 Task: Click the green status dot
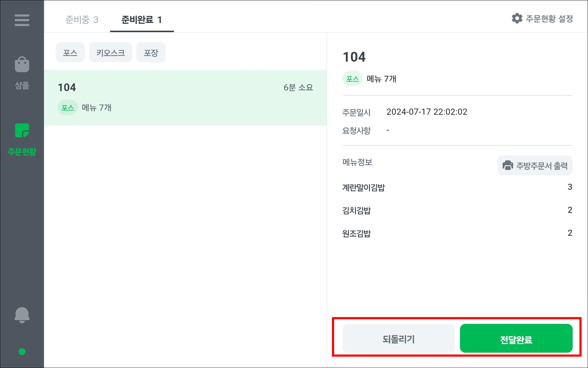[22, 352]
